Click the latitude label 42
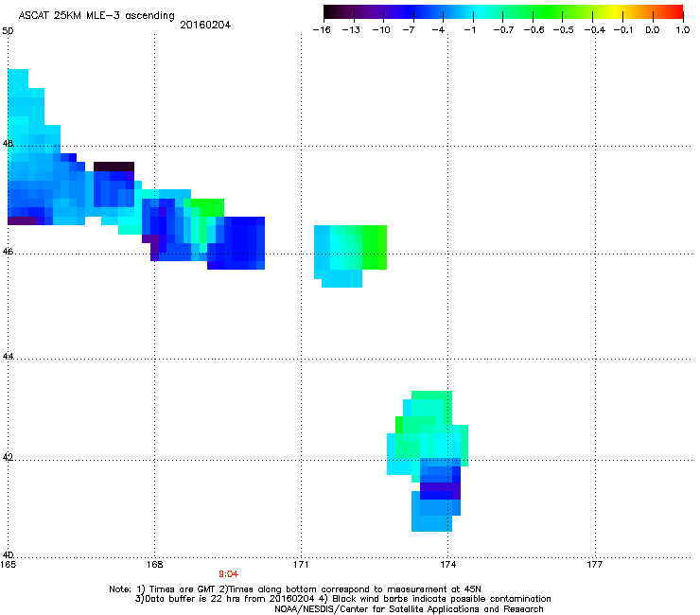The width and height of the screenshot is (700, 615). (8, 457)
